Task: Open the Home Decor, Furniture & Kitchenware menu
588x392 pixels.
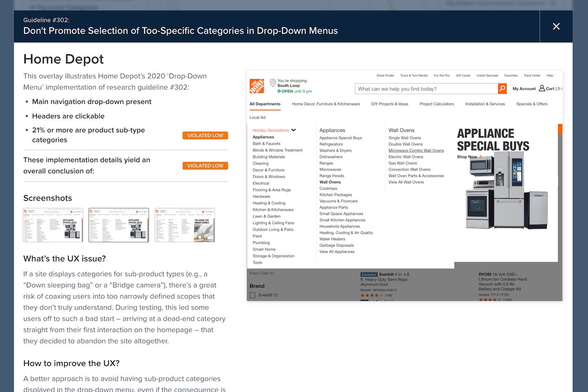Action: (x=325, y=104)
